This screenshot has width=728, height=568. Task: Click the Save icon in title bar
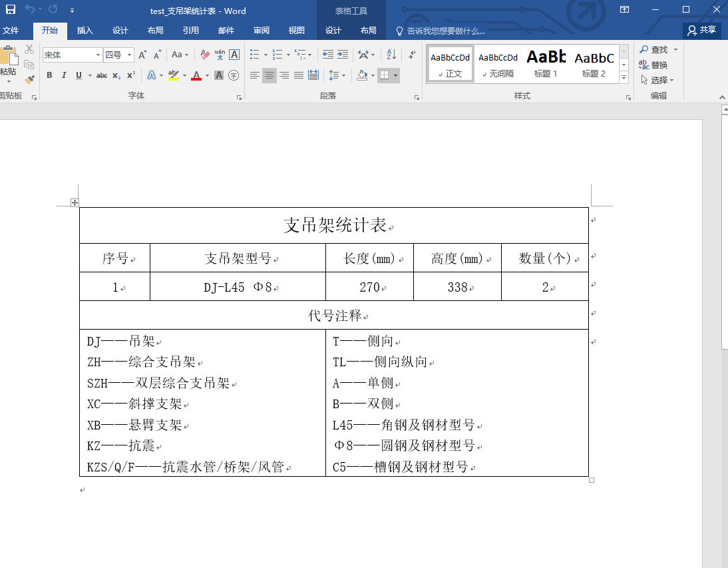(x=11, y=10)
